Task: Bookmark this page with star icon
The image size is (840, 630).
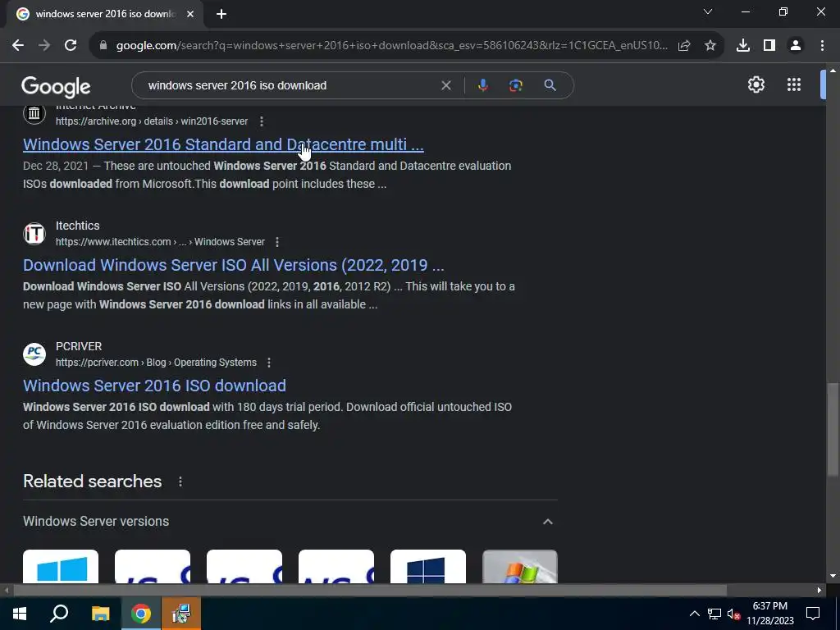Action: (x=710, y=46)
